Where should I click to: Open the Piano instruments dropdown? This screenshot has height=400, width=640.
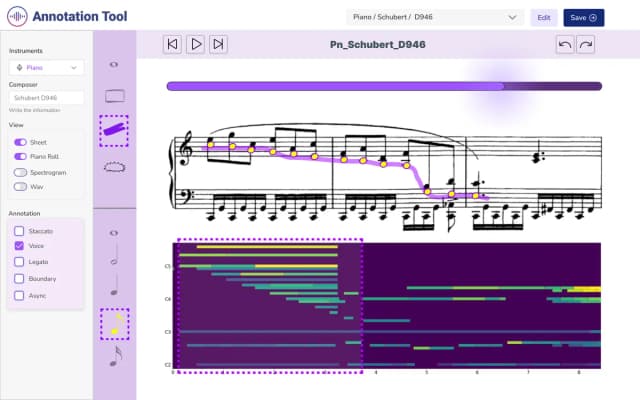click(x=46, y=68)
